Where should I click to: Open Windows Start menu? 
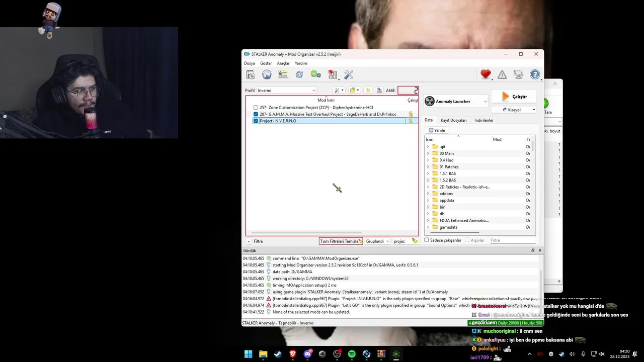(248, 354)
